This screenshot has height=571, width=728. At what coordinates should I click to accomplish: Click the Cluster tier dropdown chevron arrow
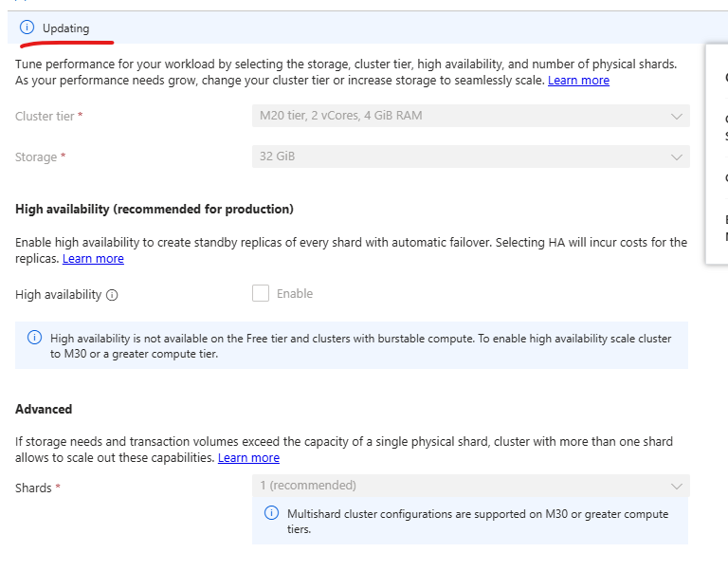676,116
